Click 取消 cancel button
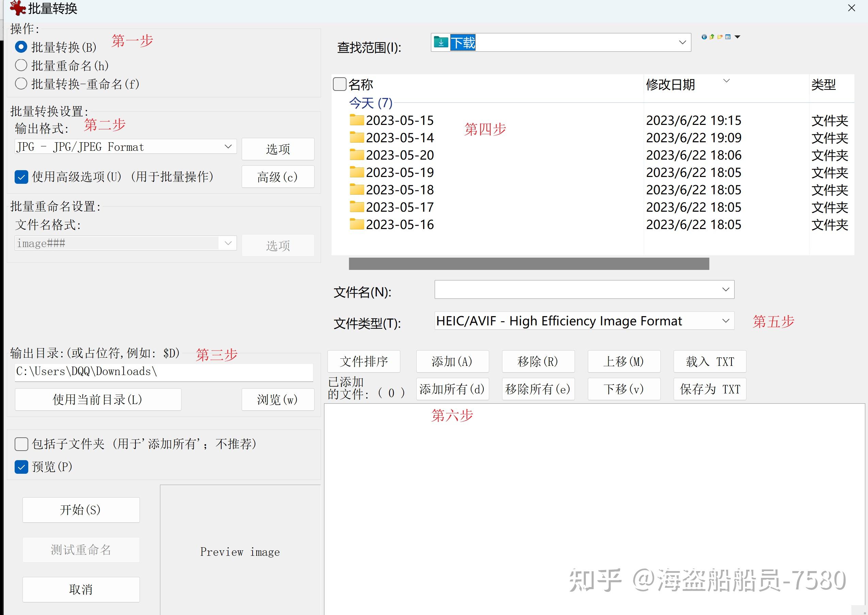This screenshot has height=615, width=868. pos(81,589)
